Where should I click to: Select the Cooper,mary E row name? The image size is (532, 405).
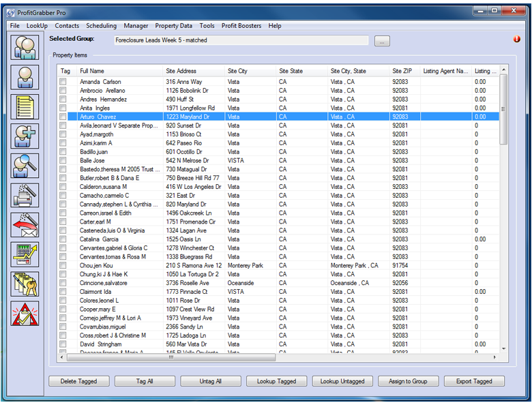pos(98,309)
